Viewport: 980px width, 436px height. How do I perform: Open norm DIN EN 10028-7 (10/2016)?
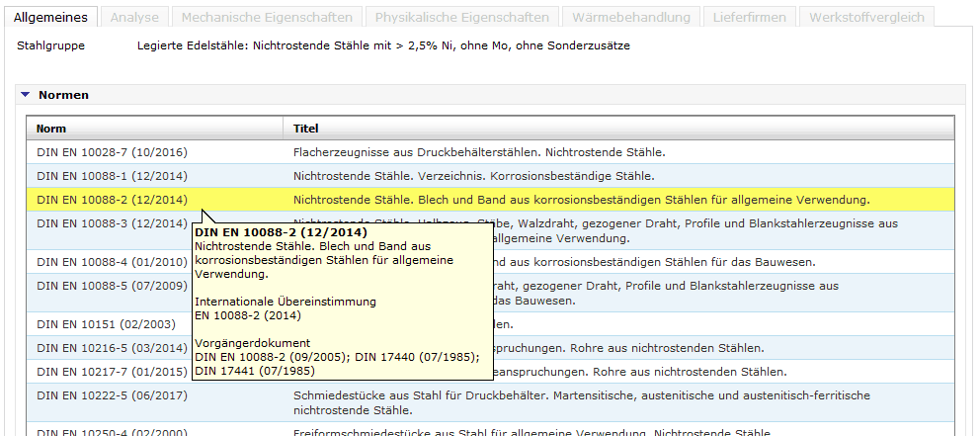(112, 152)
